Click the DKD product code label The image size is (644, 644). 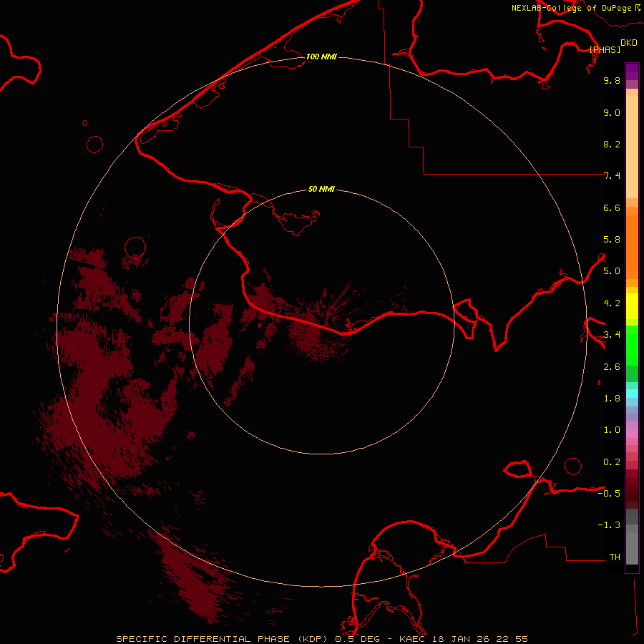[x=629, y=42]
